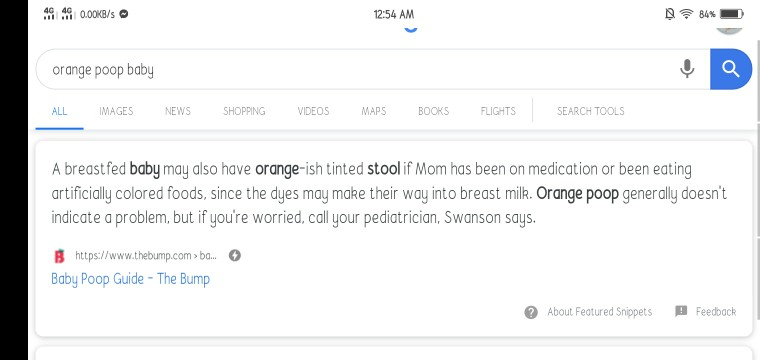760x360 pixels.
Task: Tap the AMP lightning bolt icon
Action: pos(235,255)
